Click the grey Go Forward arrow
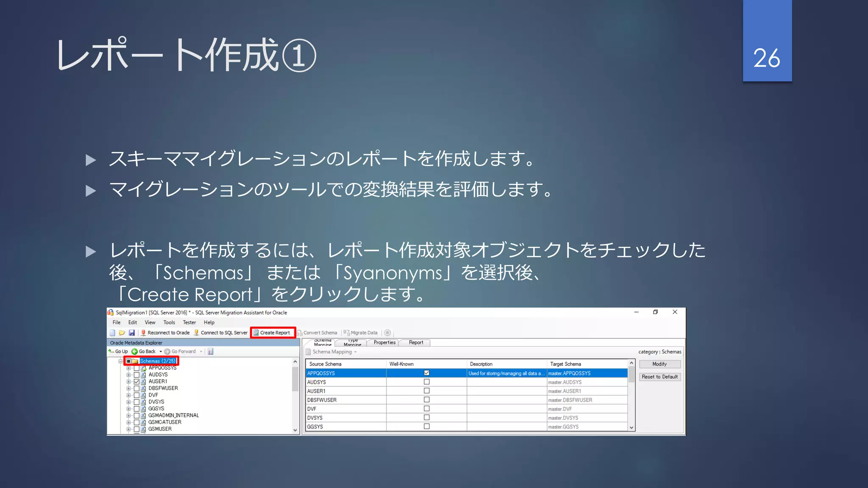Screen dimensions: 868x488 pyautogui.click(x=167, y=351)
